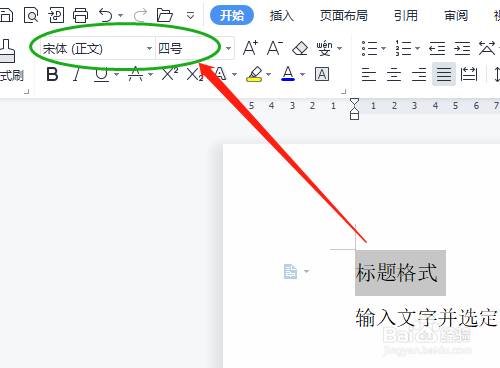Viewport: 500px width, 368px height.
Task: Expand the quick access toolbar customize arrow
Action: (x=190, y=15)
